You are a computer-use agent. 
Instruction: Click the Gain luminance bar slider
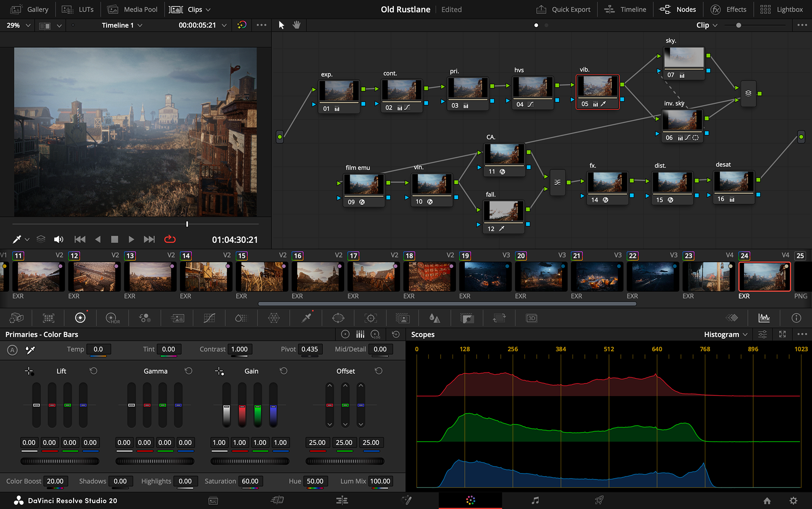[x=227, y=405]
